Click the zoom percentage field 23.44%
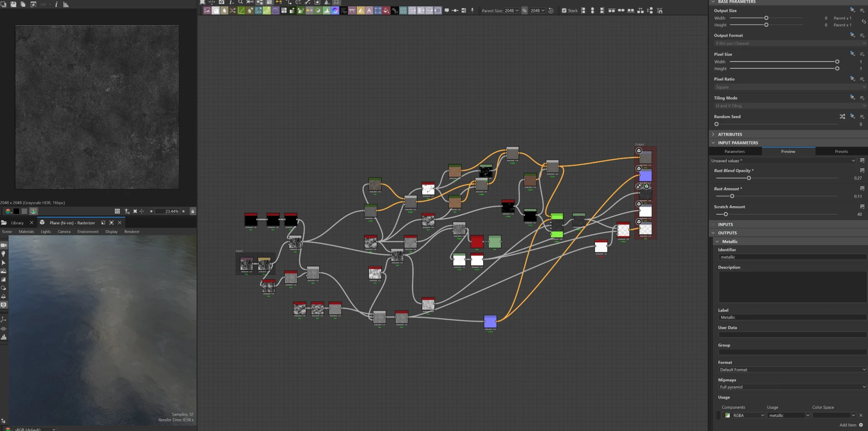Viewport: 868px width, 431px height. (x=167, y=211)
